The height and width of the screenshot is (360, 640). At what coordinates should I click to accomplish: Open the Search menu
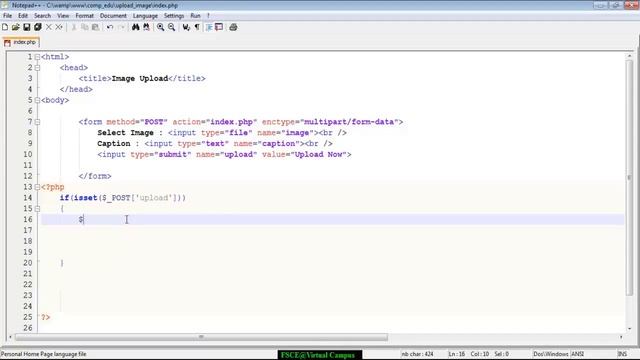(x=42, y=16)
